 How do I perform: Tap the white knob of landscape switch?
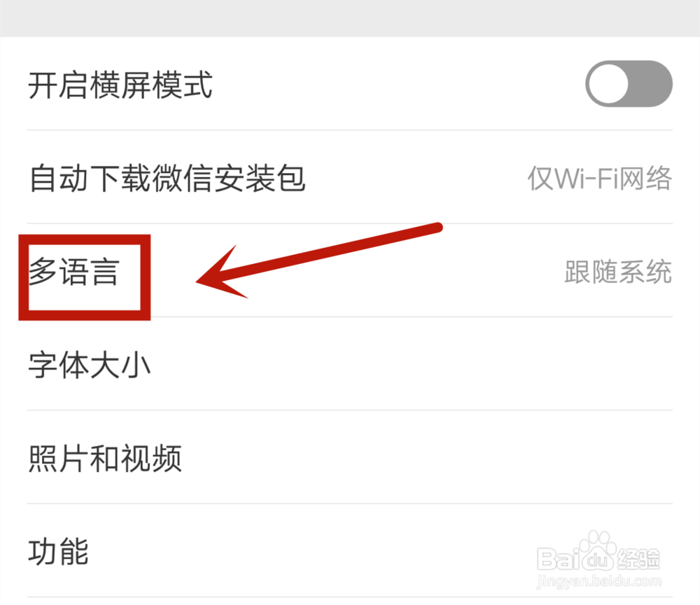[x=608, y=84]
